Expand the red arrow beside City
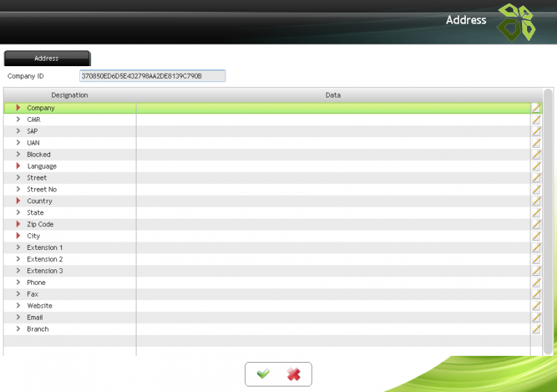The width and height of the screenshot is (557, 392). (18, 235)
